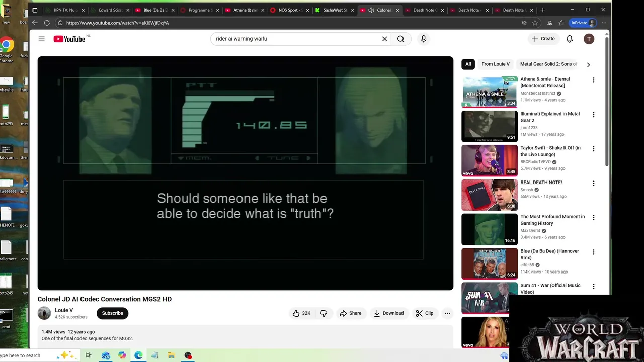
Task: Like the video with thumbs up
Action: [302, 313]
